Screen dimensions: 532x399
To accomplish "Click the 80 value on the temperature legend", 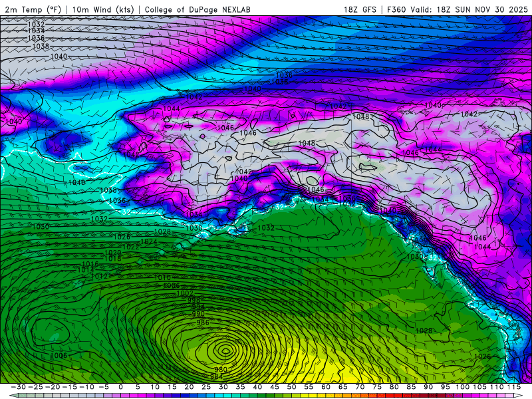I will pos(394,387).
